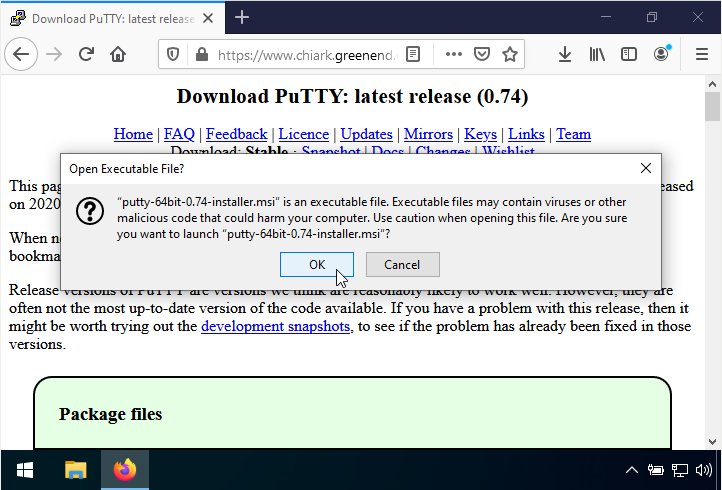Screen dimensions: 722x490
Task: Toggle reader view icon in address bar
Action: 413,55
